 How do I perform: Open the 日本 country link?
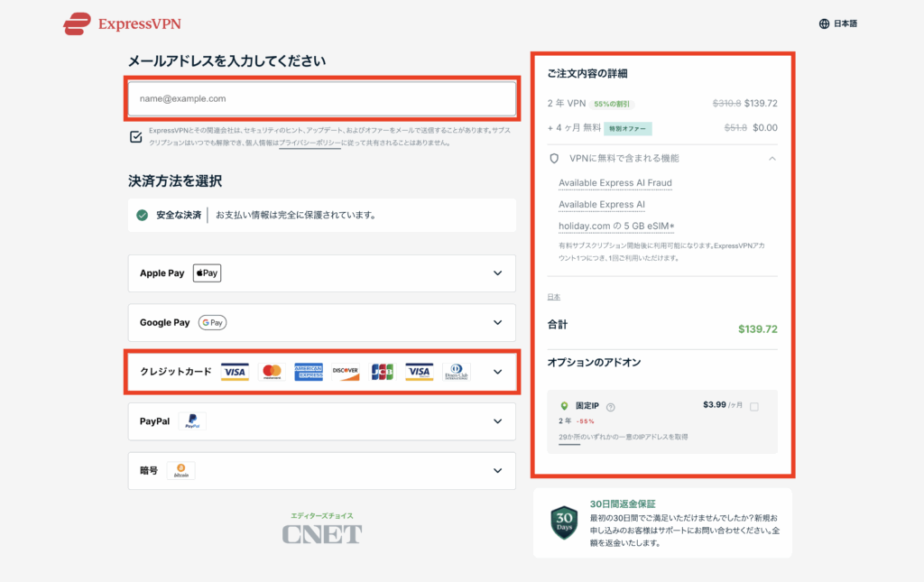tap(554, 297)
